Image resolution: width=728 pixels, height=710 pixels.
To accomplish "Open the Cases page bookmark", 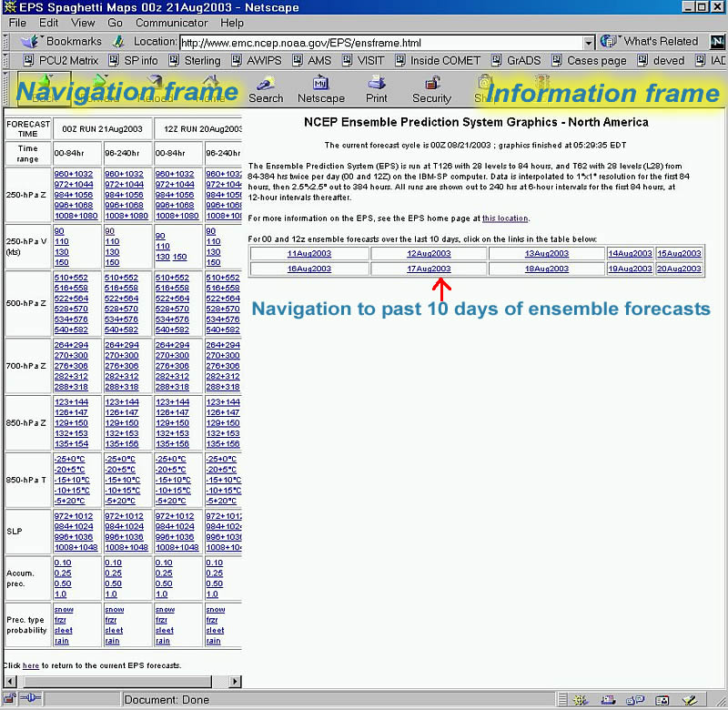I will coord(589,61).
